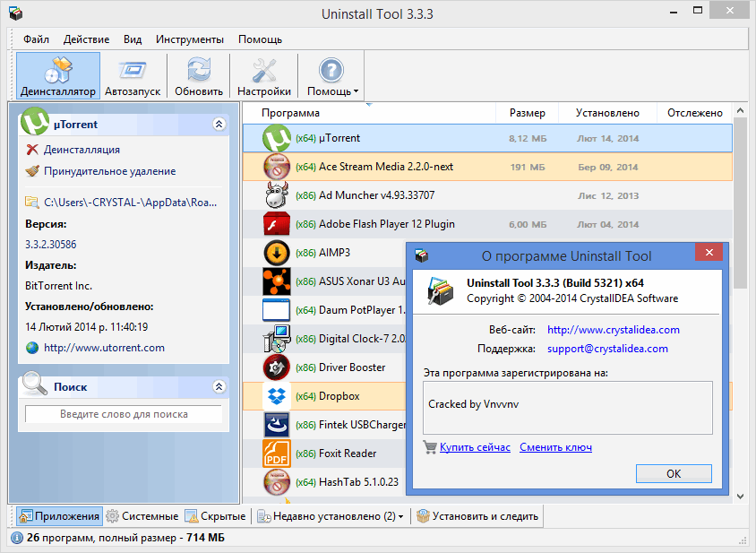
Task: Select the Dropbox icon
Action: coord(276,396)
